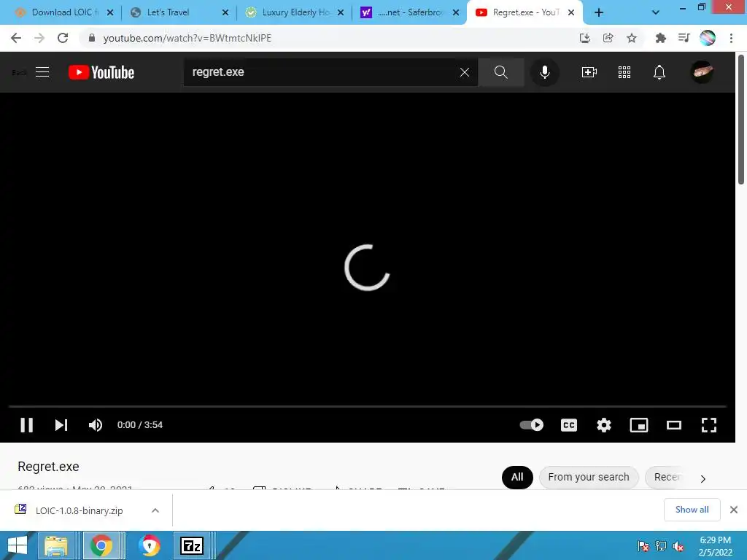Screen dimensions: 747x560
Task: Run search with magnifier button
Action: pos(500,72)
